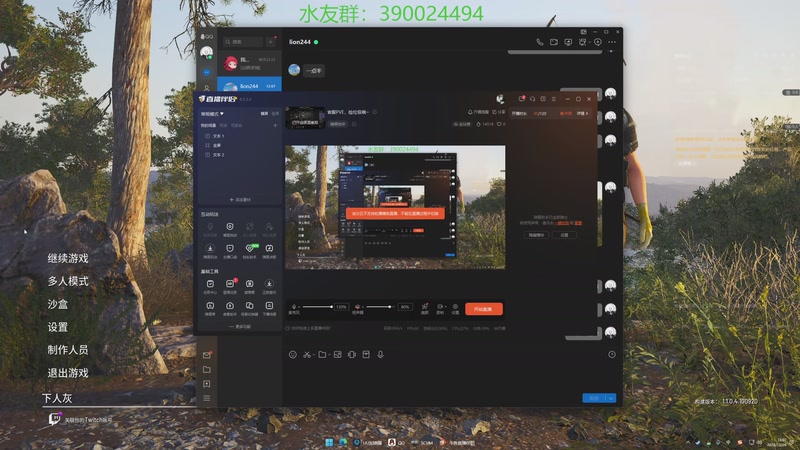This screenshot has width=800, height=450.
Task: Click the circled plus icon in QQ header
Action: pyautogui.click(x=597, y=42)
